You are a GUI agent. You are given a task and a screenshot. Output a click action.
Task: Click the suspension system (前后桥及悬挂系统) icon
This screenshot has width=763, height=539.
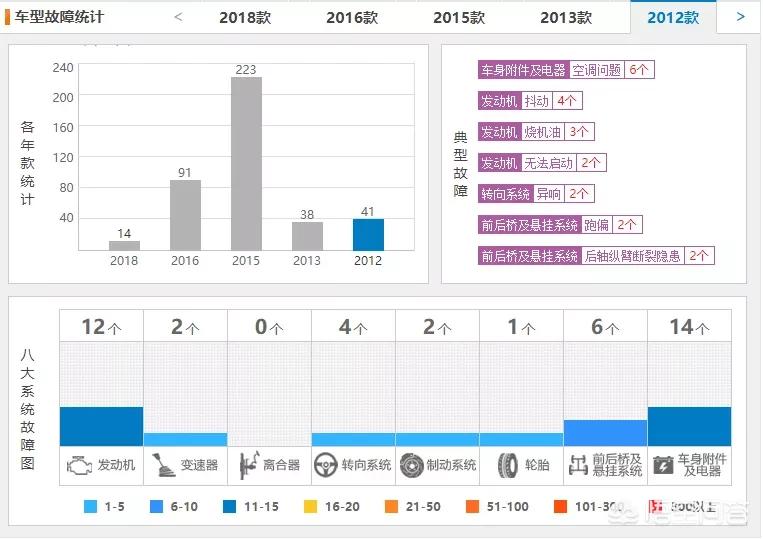click(x=578, y=465)
